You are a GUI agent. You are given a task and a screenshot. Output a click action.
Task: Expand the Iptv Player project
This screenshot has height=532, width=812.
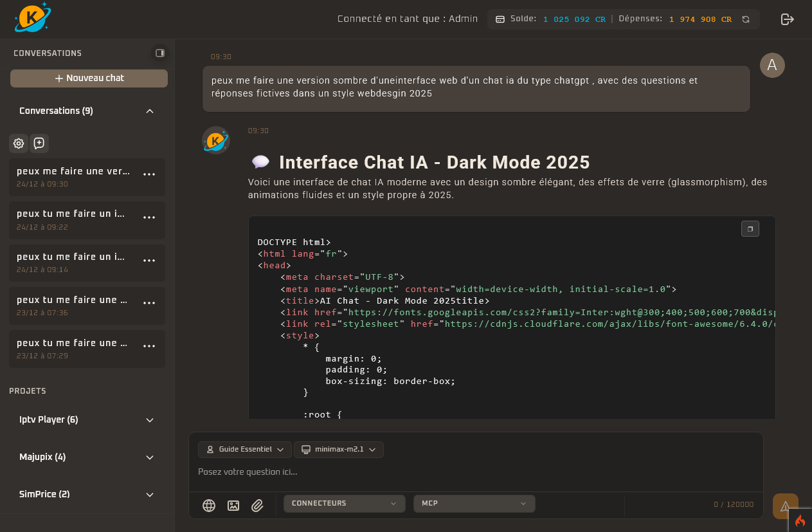point(150,420)
